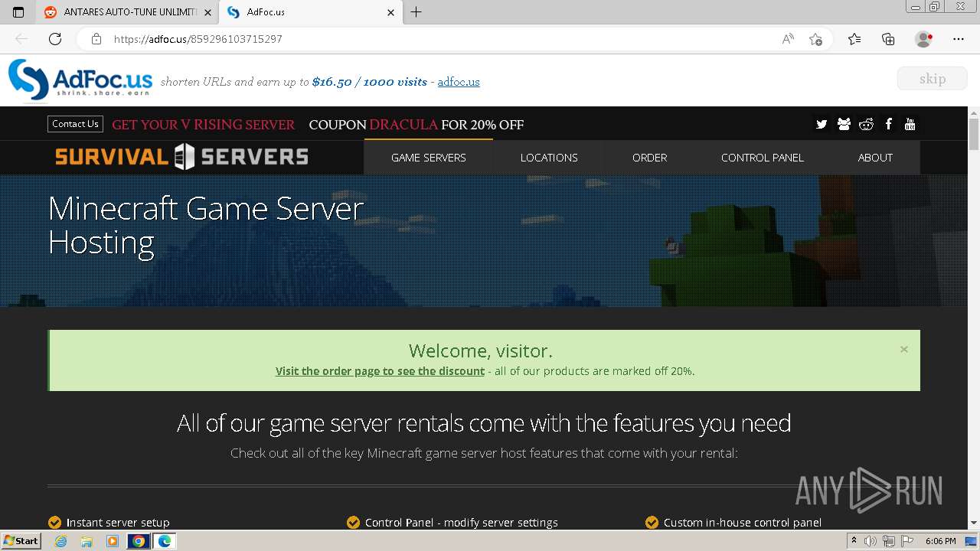This screenshot has width=980, height=551.
Task: Click the skip button
Action: (932, 78)
